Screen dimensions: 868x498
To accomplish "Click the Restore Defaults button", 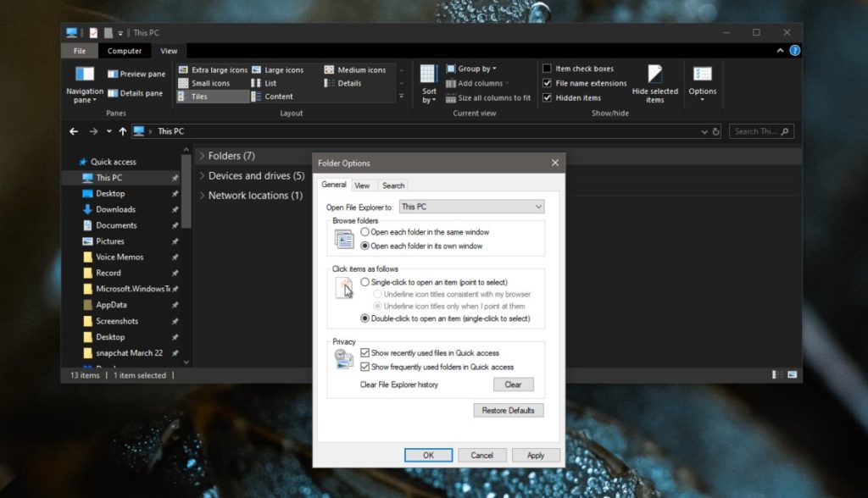I will coord(510,410).
